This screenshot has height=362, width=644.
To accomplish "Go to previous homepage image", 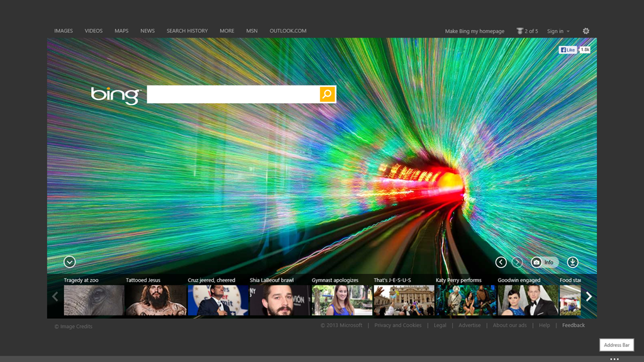I will coord(501,262).
